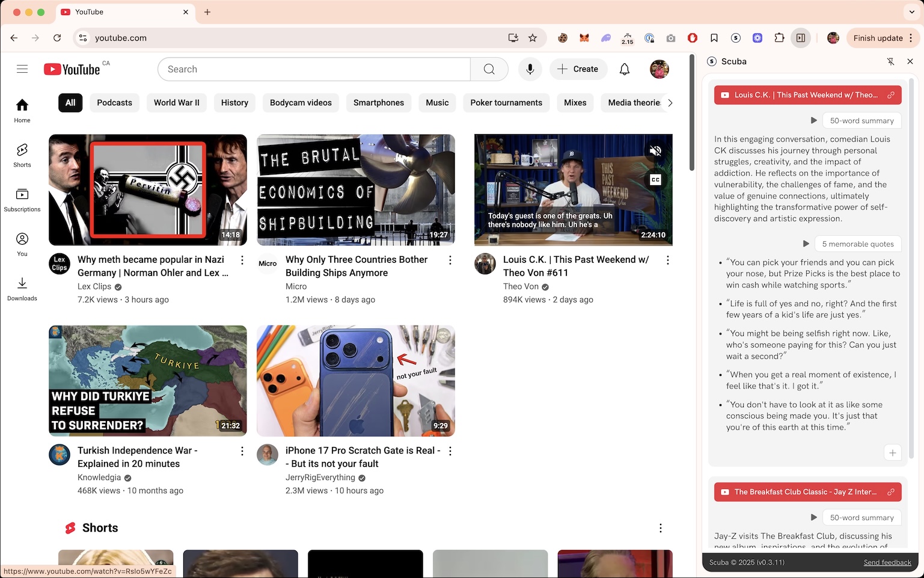The image size is (924, 578).
Task: Show more category chips with right arrow
Action: (670, 103)
